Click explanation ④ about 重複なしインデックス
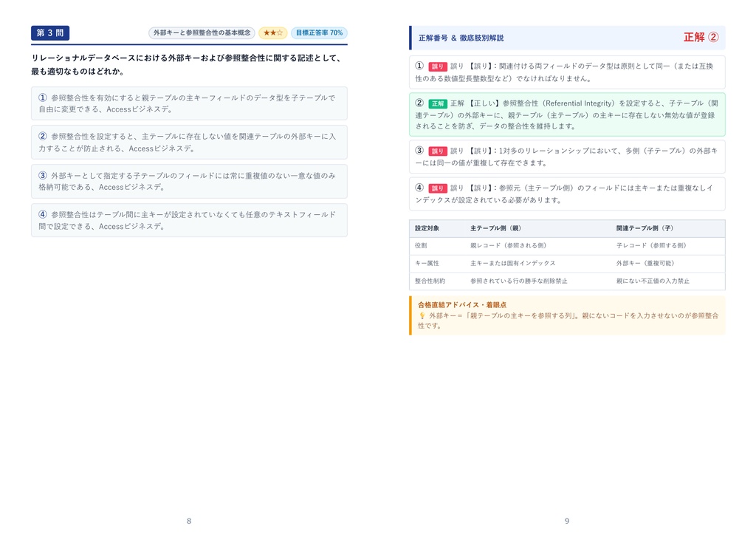 pyautogui.click(x=567, y=194)
